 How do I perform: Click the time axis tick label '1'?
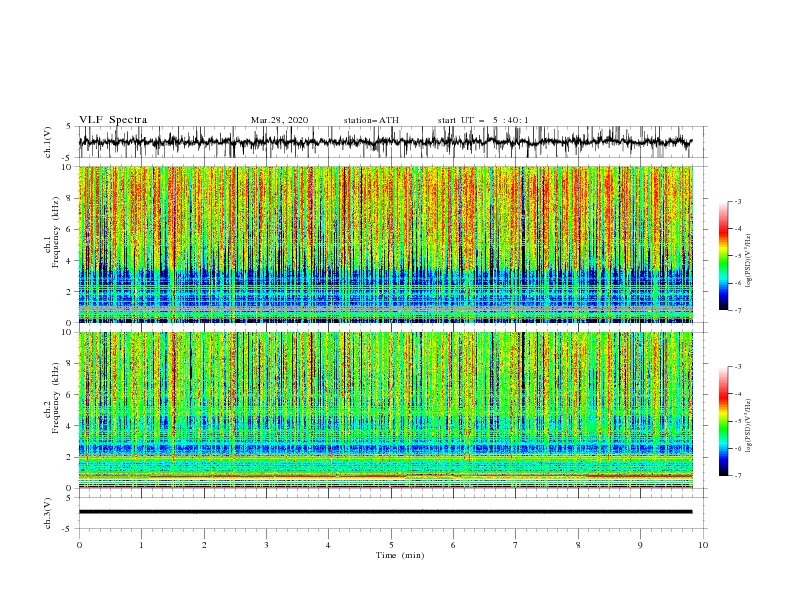tap(141, 545)
